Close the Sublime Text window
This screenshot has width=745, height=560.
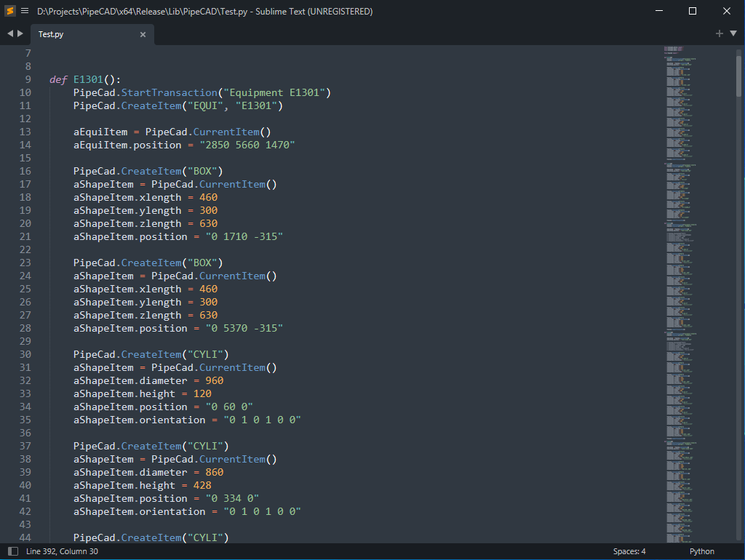coord(727,11)
